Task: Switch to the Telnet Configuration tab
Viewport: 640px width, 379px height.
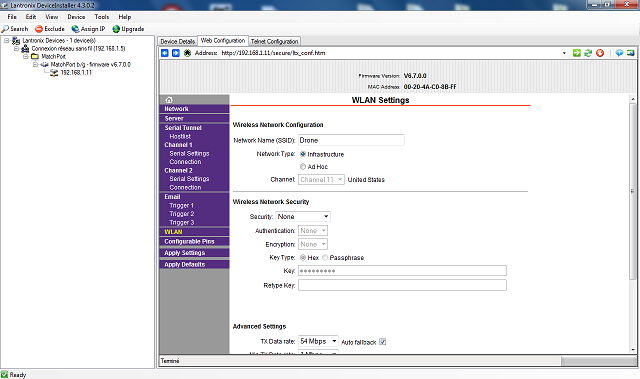Action: pyautogui.click(x=274, y=41)
